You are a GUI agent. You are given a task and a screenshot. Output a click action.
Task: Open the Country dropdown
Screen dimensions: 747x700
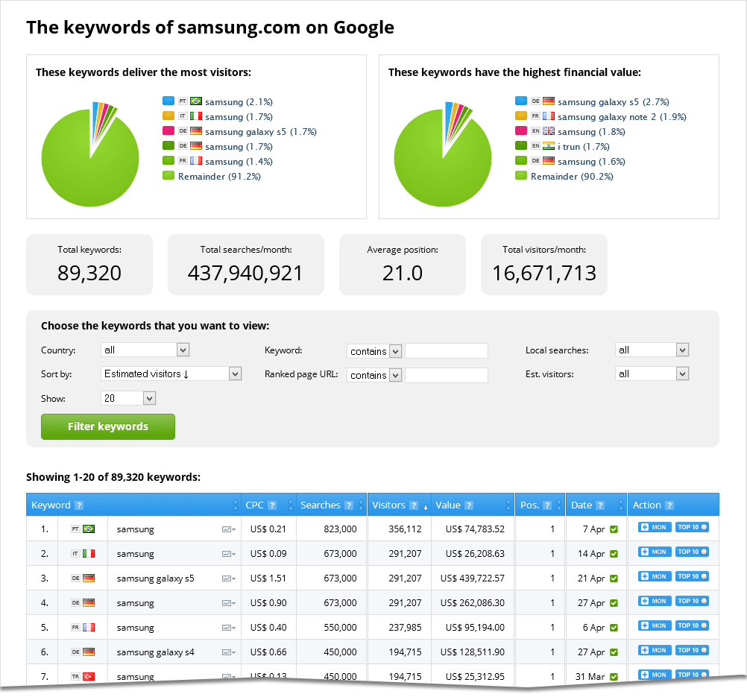145,350
